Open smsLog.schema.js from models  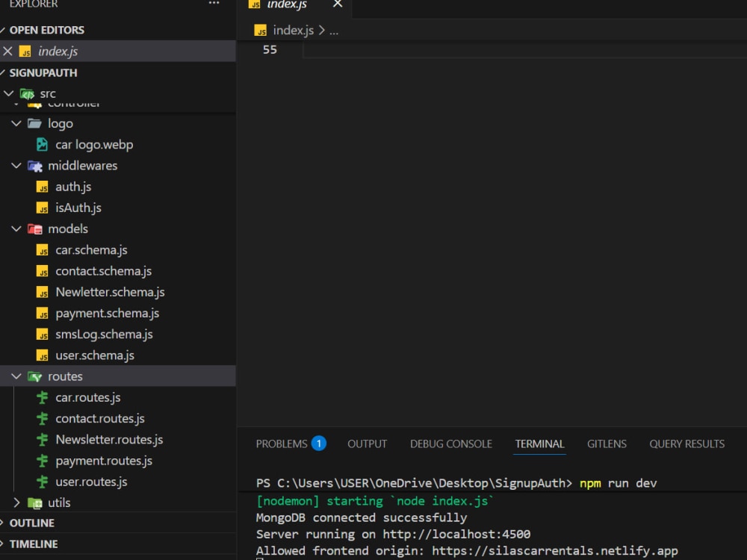[104, 335]
